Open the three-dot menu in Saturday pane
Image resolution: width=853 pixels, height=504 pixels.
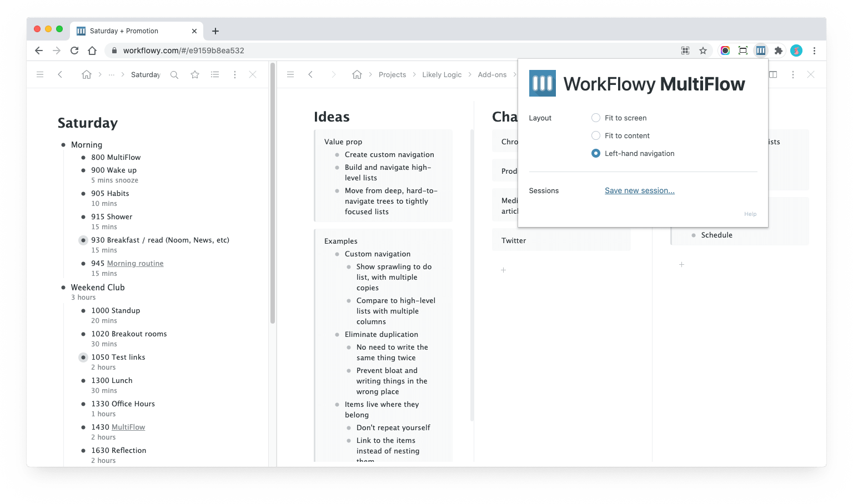(235, 75)
